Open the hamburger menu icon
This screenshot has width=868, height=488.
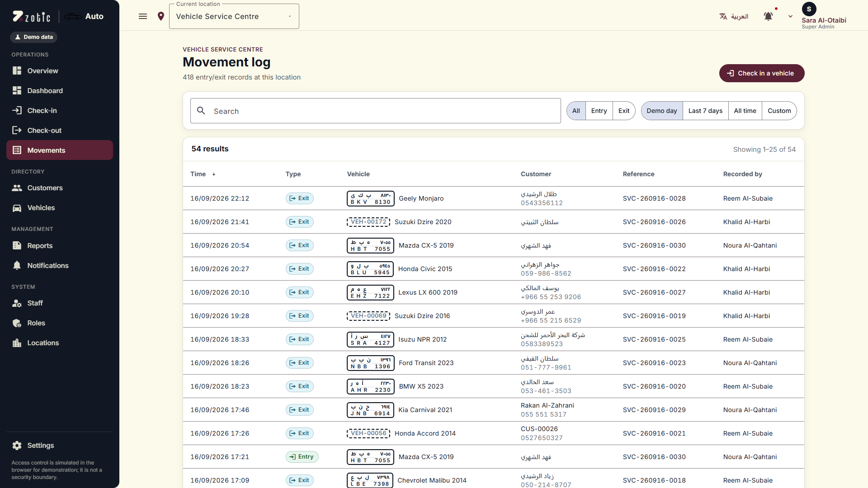(x=143, y=16)
